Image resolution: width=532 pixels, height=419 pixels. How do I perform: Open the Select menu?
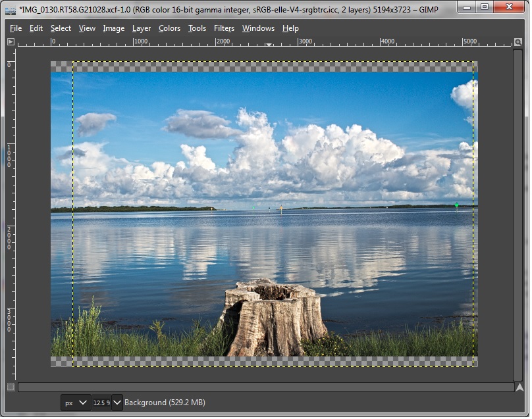(61, 28)
